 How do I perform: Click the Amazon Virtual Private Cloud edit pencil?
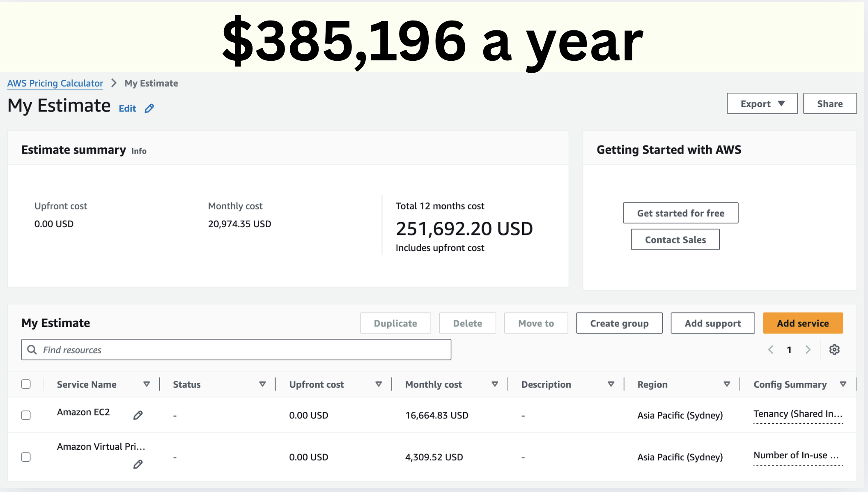coord(138,464)
